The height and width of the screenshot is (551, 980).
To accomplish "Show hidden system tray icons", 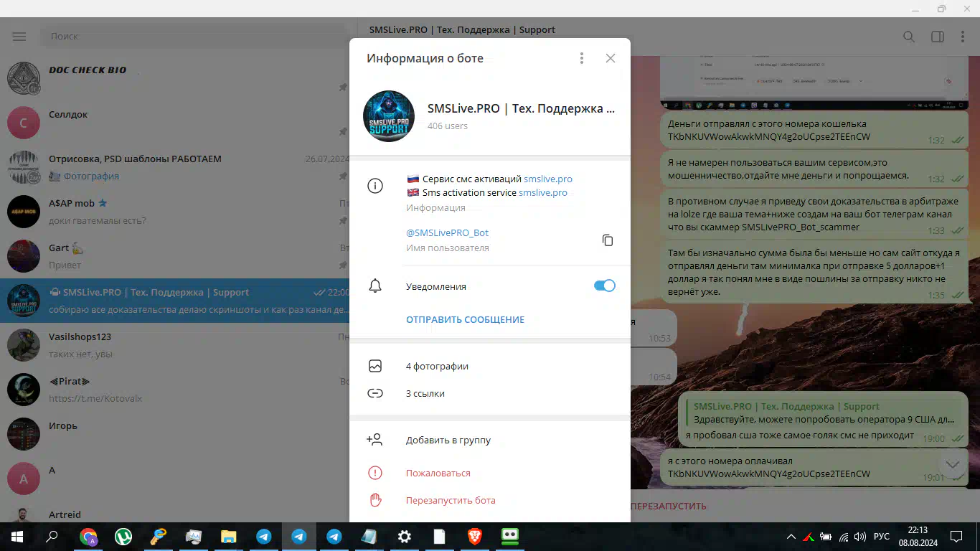I will point(791,537).
